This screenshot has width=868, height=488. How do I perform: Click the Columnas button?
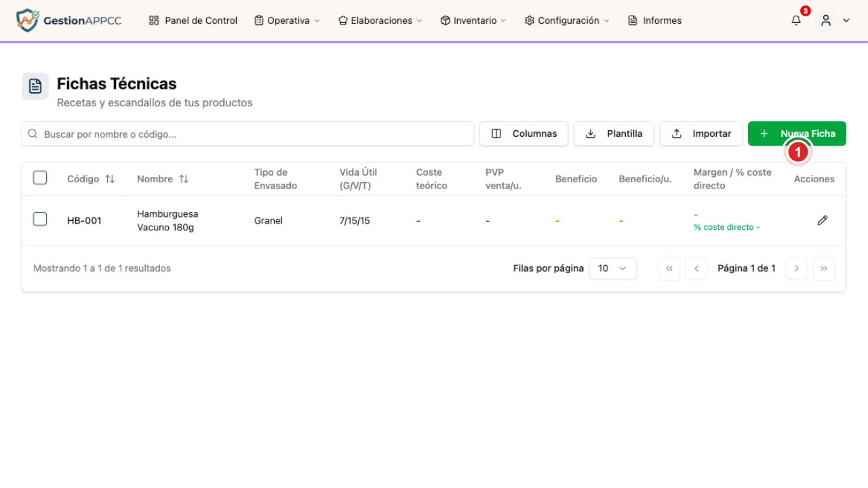pyautogui.click(x=524, y=134)
